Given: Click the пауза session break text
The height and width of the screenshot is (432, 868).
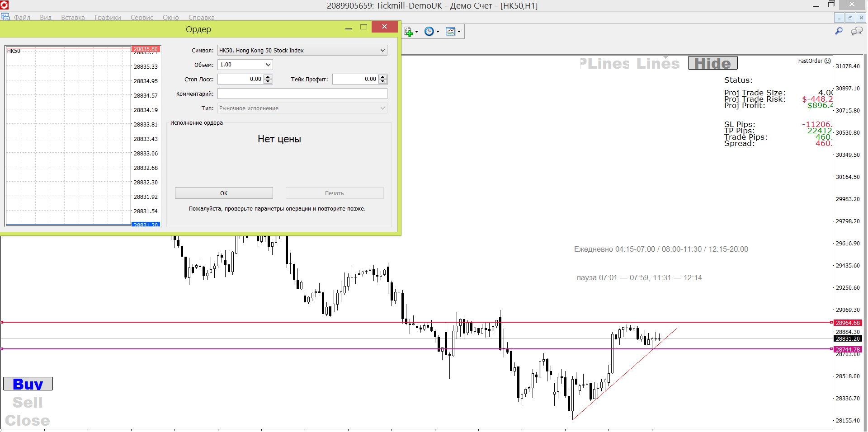Looking at the screenshot, I should tap(639, 278).
